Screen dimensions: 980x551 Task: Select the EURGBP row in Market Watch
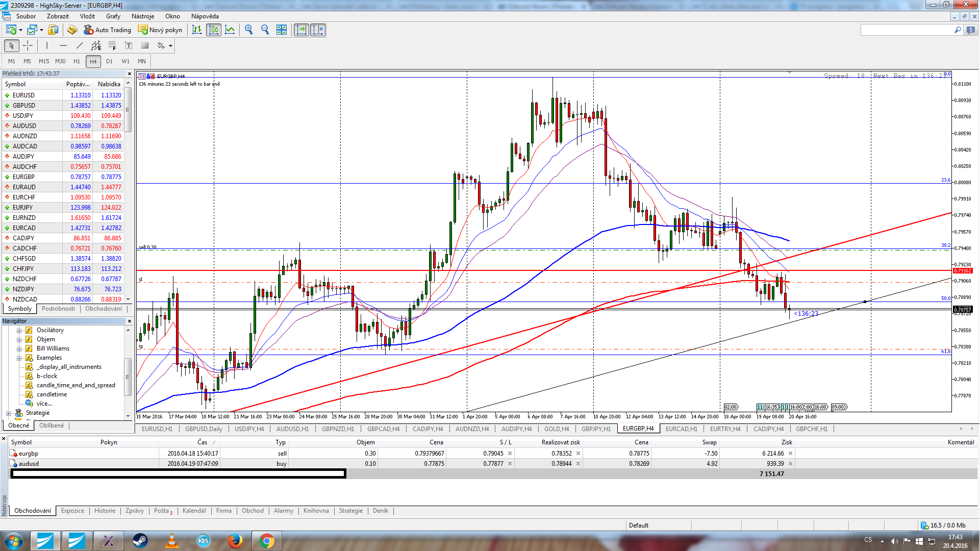(63, 177)
